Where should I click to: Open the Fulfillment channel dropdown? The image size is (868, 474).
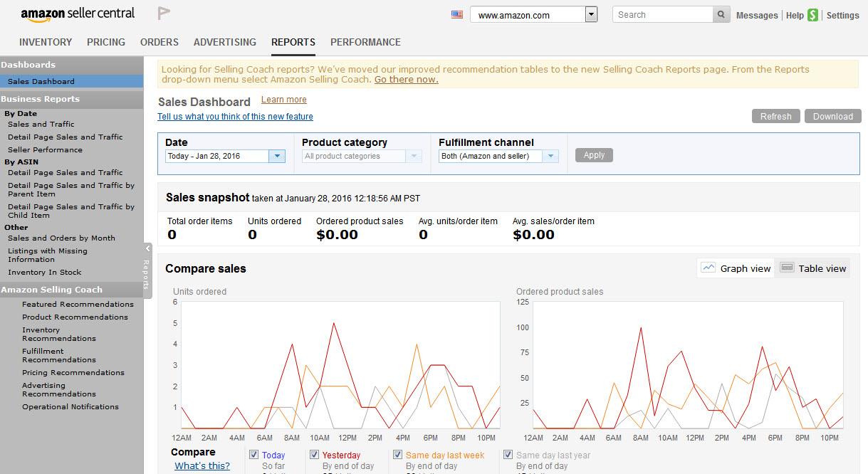click(x=549, y=157)
